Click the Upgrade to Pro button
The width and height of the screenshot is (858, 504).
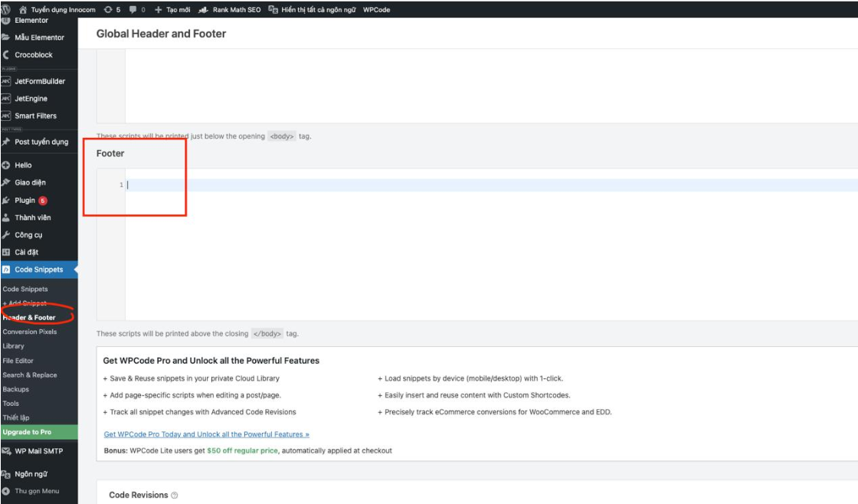(27, 432)
